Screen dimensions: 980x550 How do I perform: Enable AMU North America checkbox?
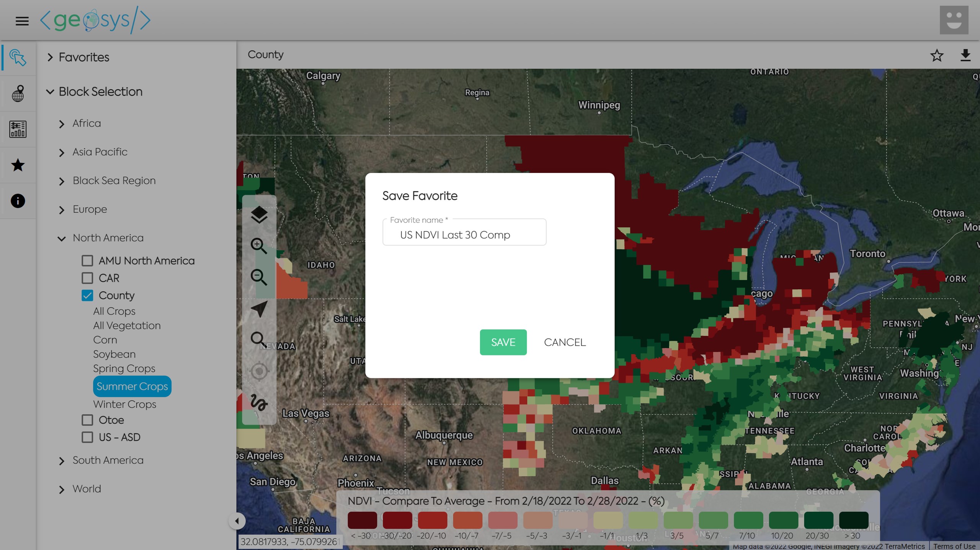[87, 261]
